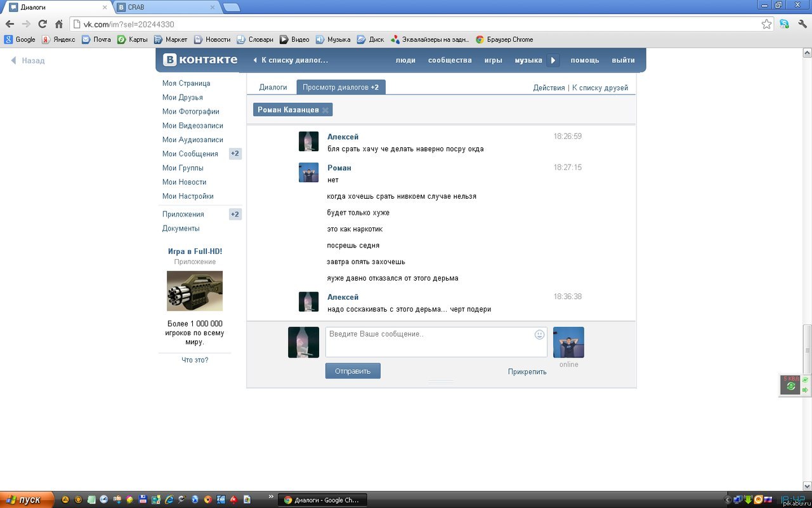Open the музыка menu item
This screenshot has height=508, width=812.
528,60
